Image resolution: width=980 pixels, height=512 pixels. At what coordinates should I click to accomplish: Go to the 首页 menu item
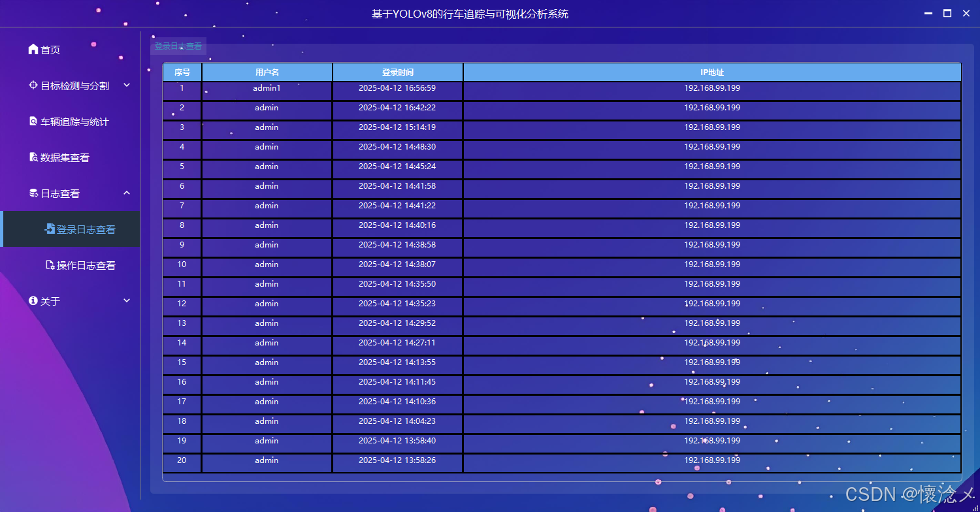click(x=50, y=50)
